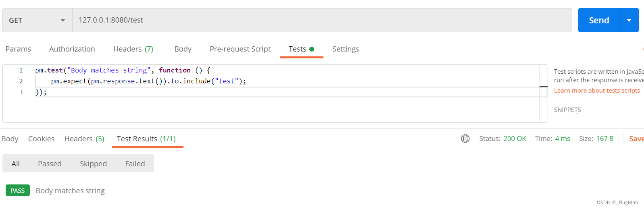Click the globe network information icon
This screenshot has width=644, height=209.
tap(465, 139)
